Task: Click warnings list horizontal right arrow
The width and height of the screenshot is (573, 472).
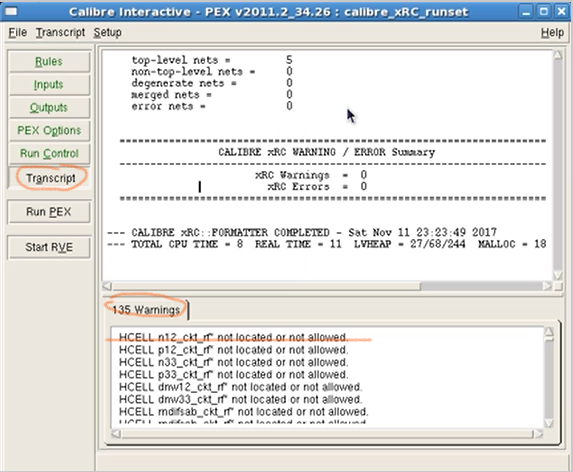Action: click(x=538, y=434)
